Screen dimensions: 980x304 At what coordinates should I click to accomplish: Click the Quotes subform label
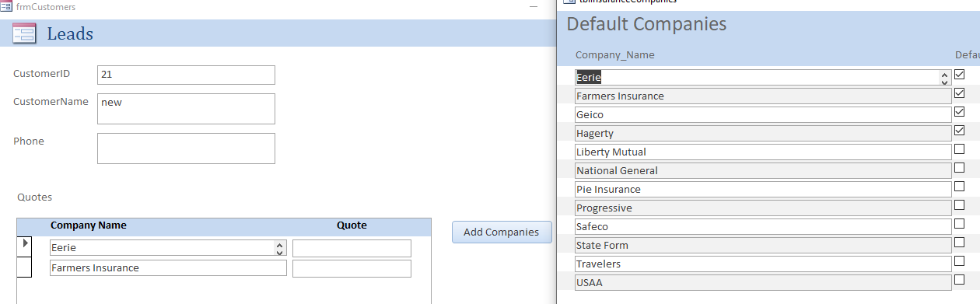(34, 197)
